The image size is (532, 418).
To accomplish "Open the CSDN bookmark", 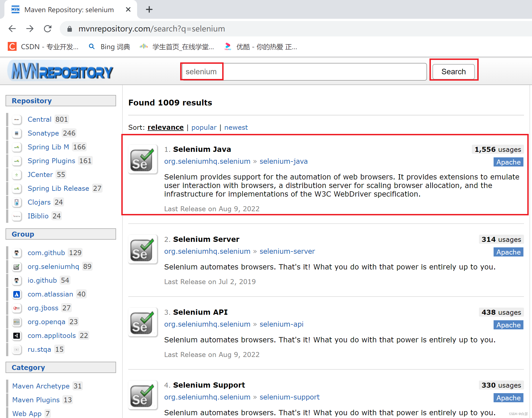I will (x=43, y=47).
